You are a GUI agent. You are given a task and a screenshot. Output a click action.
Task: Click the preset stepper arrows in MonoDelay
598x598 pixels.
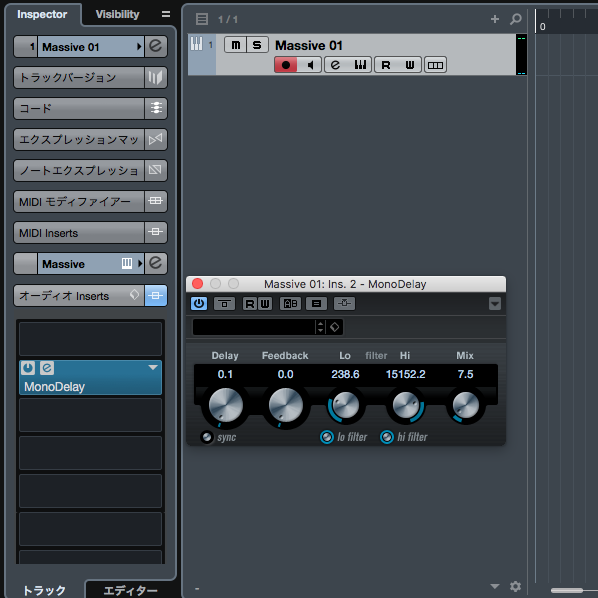320,327
